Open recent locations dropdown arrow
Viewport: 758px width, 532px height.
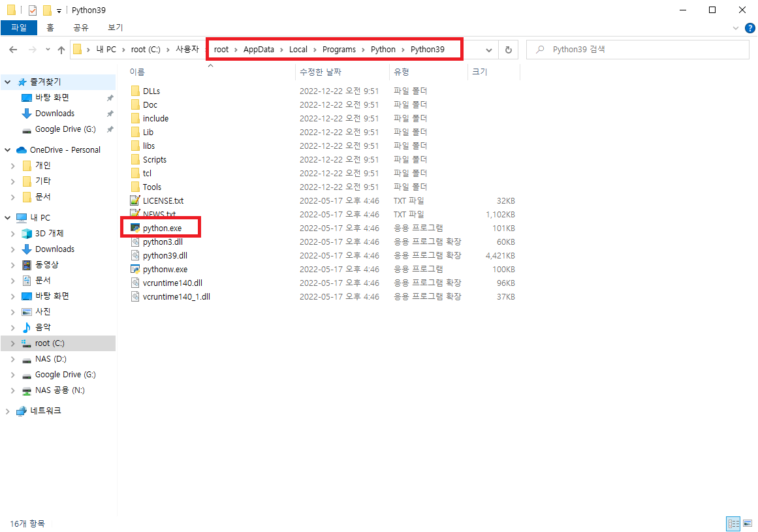[x=48, y=50]
